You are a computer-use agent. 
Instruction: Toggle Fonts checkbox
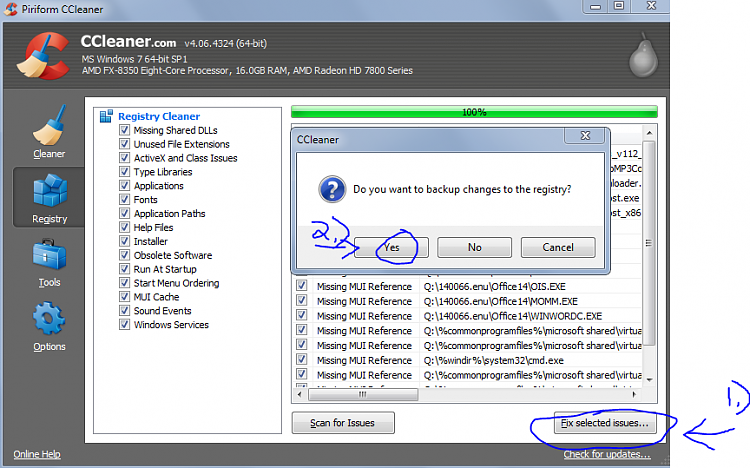pyautogui.click(x=124, y=200)
